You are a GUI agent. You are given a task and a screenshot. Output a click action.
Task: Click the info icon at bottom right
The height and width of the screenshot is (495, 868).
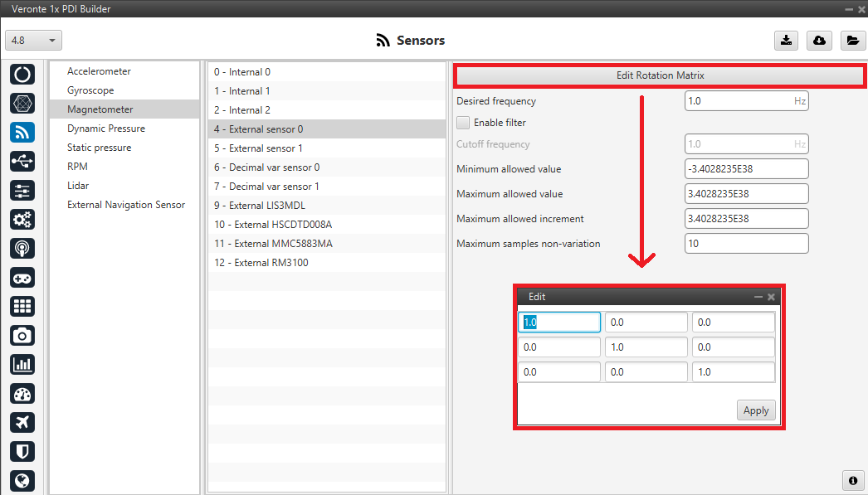853,480
